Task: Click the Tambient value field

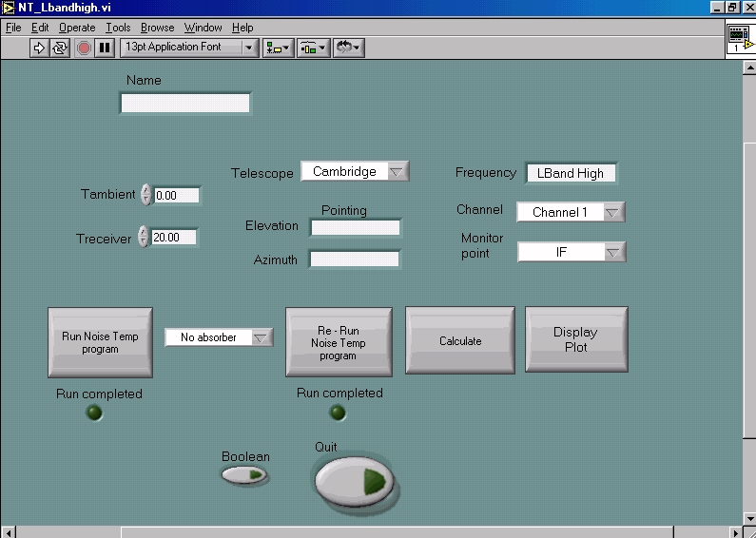Action: (x=177, y=195)
